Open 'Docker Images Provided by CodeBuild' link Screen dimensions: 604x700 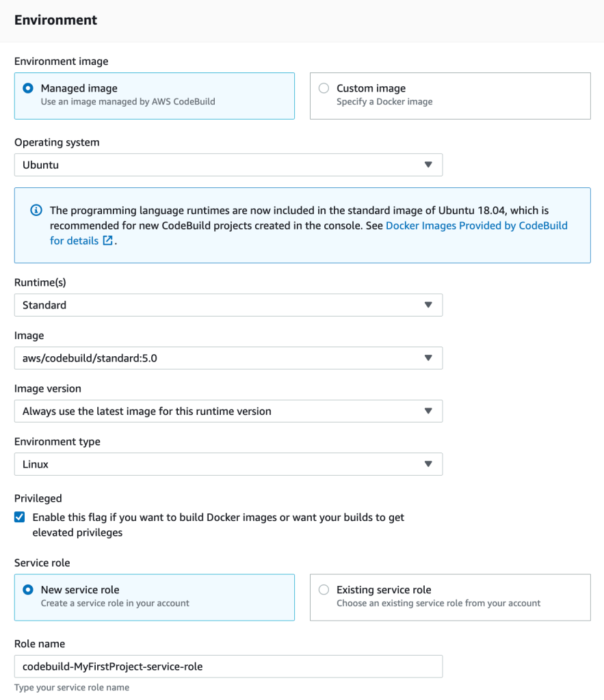point(476,225)
